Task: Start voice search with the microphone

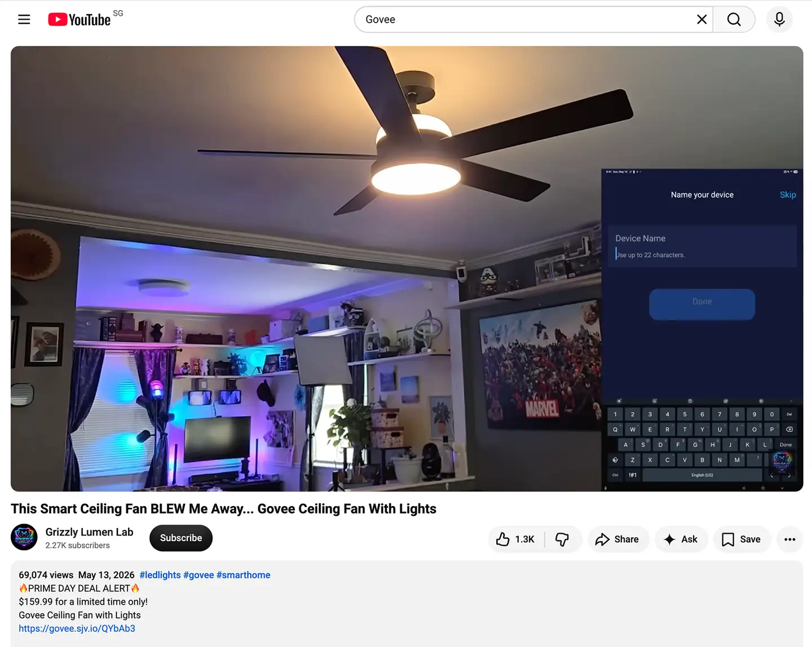Action: (779, 20)
